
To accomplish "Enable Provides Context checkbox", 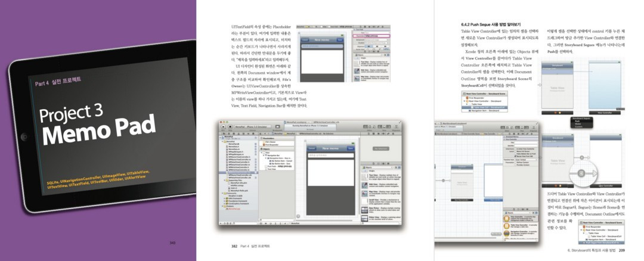I will click(x=515, y=165).
